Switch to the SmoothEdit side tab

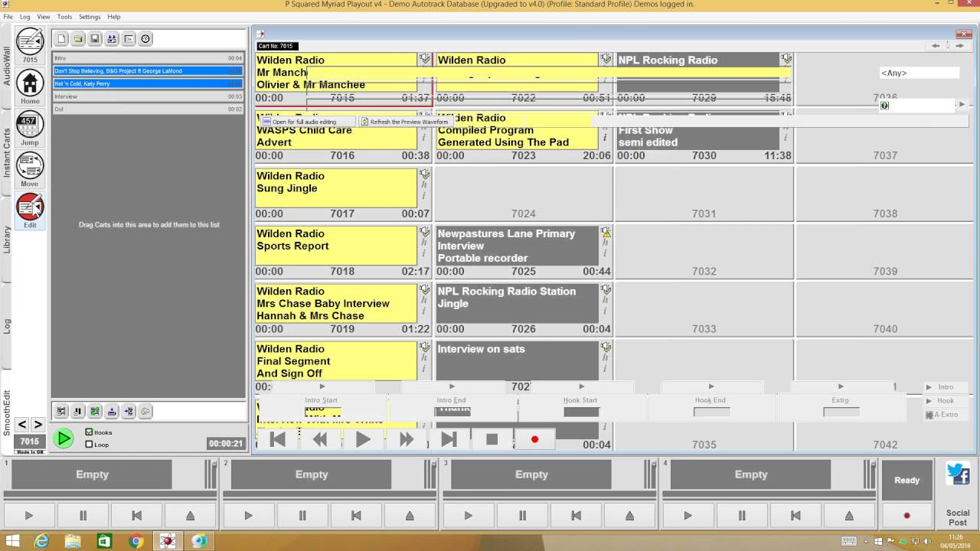coord(7,413)
